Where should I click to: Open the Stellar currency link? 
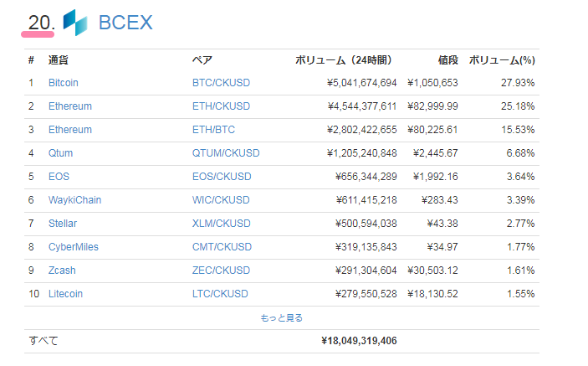61,224
